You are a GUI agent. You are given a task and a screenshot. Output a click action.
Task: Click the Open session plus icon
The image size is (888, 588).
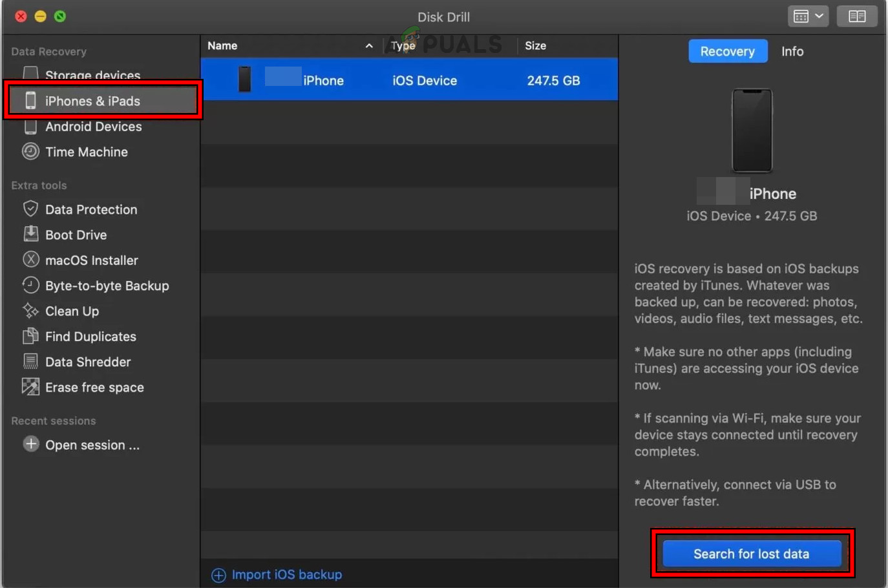(x=30, y=444)
